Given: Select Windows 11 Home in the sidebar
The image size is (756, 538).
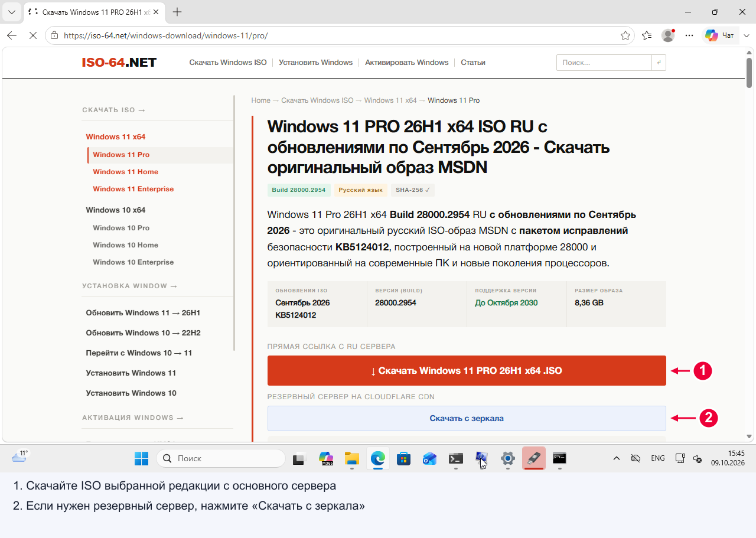Looking at the screenshot, I should point(125,172).
